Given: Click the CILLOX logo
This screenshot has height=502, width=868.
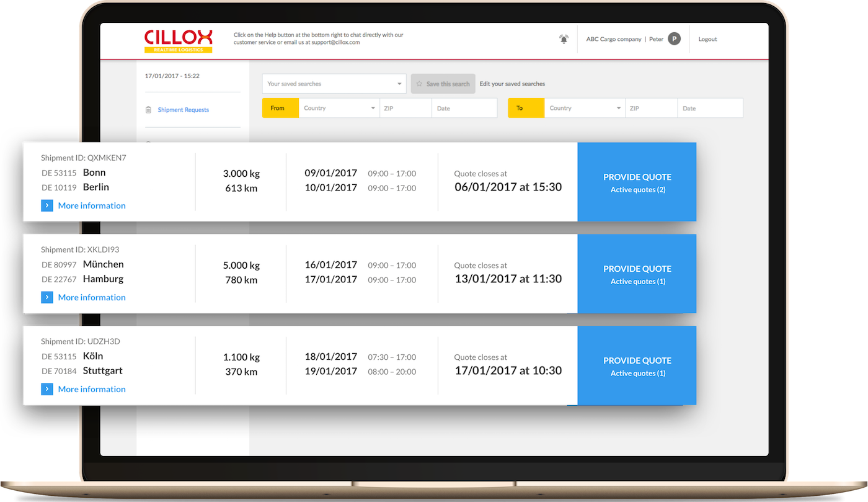Looking at the screenshot, I should pos(179,40).
